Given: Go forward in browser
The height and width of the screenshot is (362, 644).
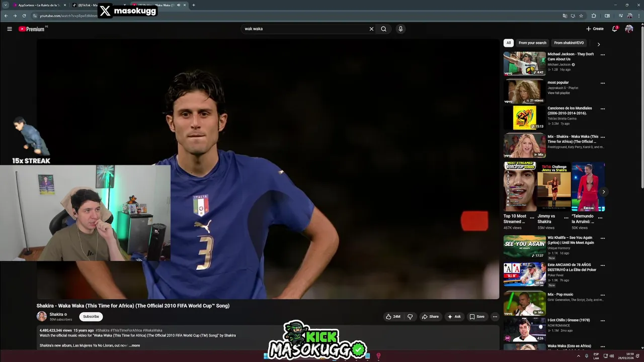Looking at the screenshot, I should click(15, 16).
